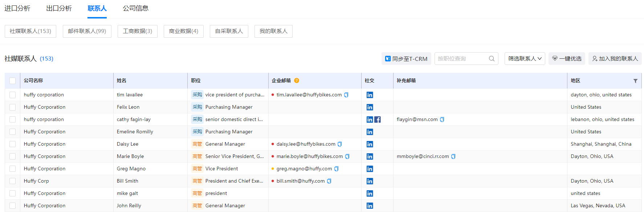Switch to the 公司信息 tab
The width and height of the screenshot is (644, 212).
point(135,8)
